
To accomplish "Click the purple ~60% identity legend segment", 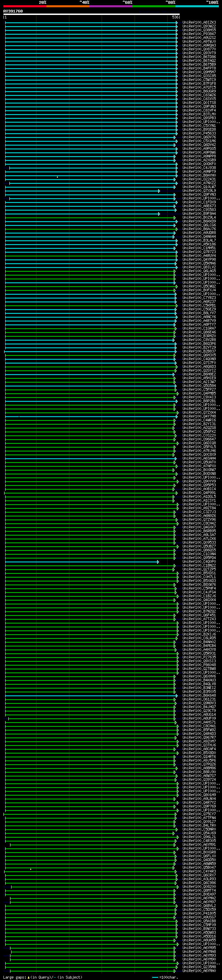I will click(111, 6).
